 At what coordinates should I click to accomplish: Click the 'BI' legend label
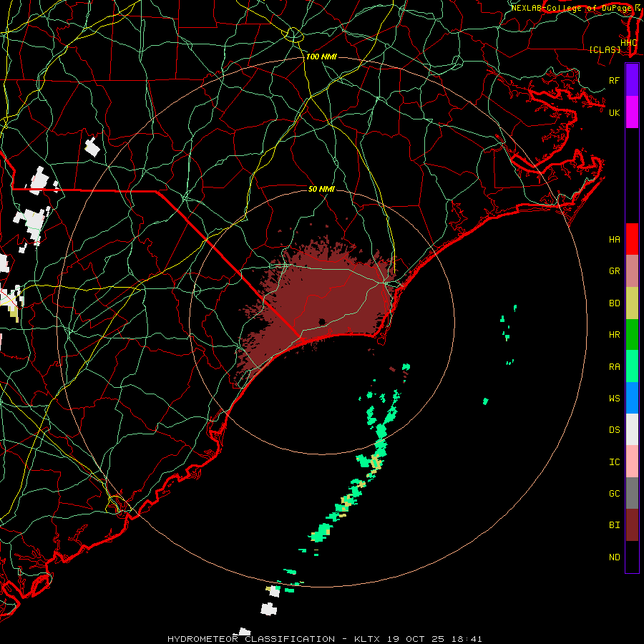coord(614,525)
